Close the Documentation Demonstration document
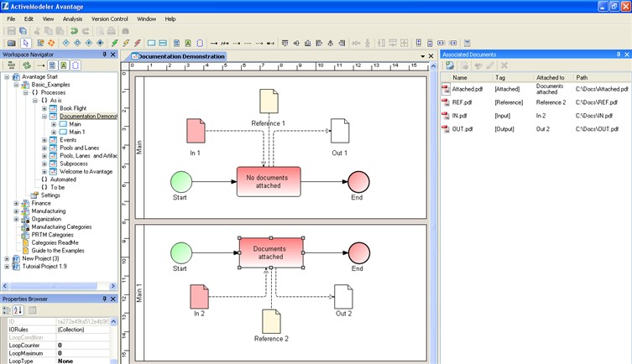632x364 pixels. [431, 56]
